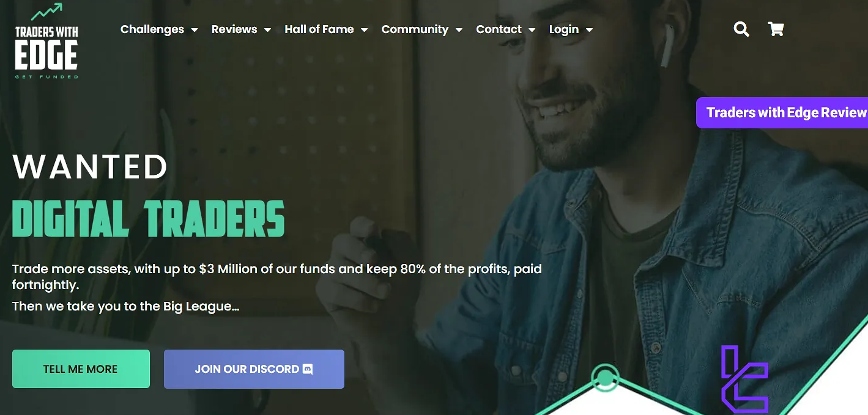The height and width of the screenshot is (415, 868).
Task: Open the Contact menu item
Action: (499, 29)
